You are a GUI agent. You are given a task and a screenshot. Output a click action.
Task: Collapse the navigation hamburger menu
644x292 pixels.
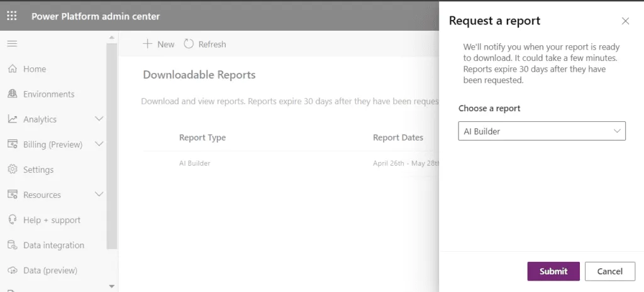[x=12, y=43]
